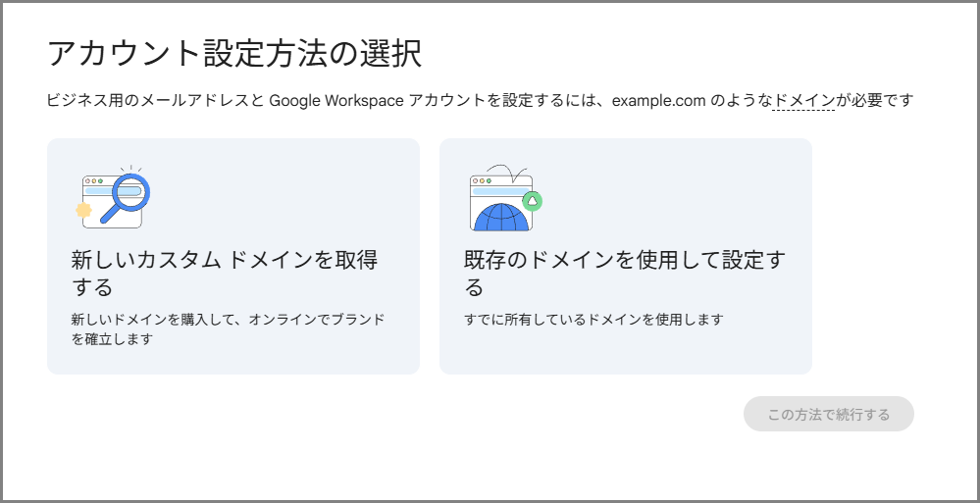Click the browser window dots beside the magnifier
This screenshot has height=503, width=980.
(94, 181)
